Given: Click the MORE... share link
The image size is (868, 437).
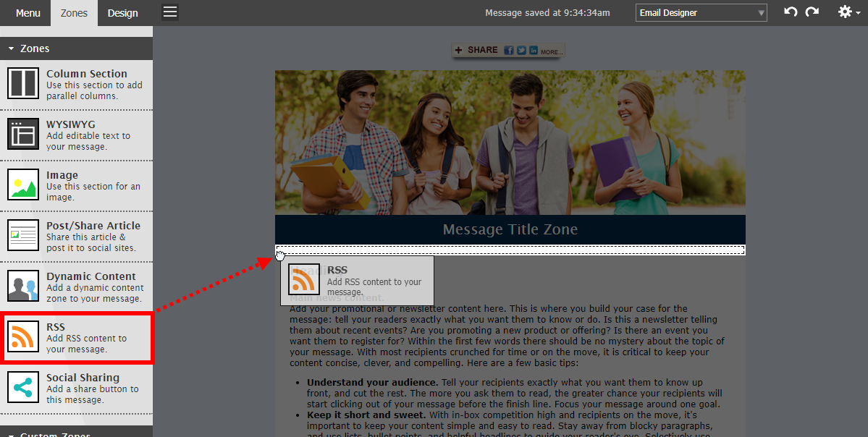Looking at the screenshot, I should (552, 51).
